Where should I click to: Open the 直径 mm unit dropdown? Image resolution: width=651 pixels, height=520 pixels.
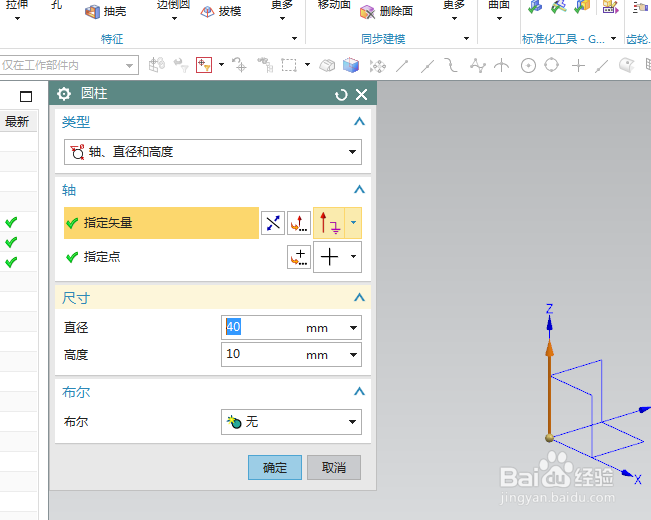click(353, 328)
